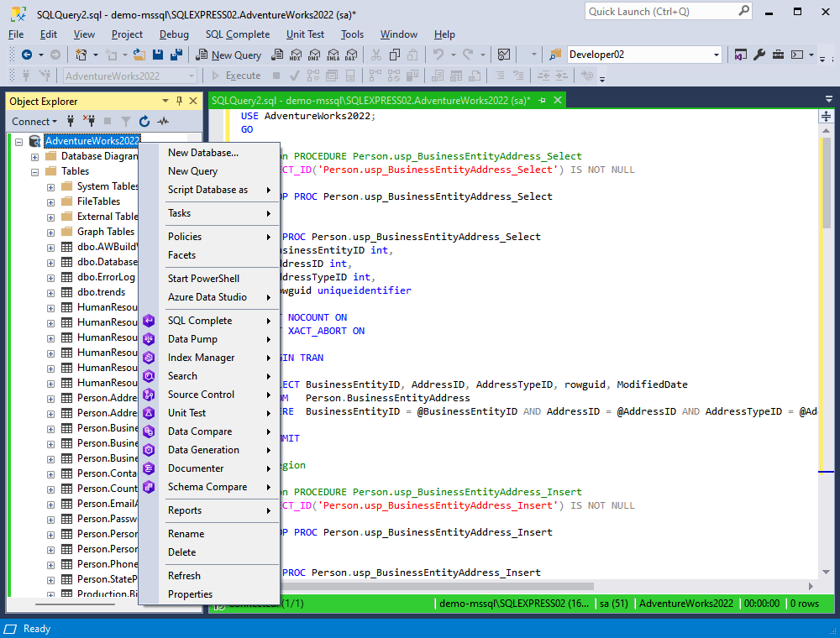Click the navigate back arrow icon
The width and height of the screenshot is (840, 638).
click(26, 55)
